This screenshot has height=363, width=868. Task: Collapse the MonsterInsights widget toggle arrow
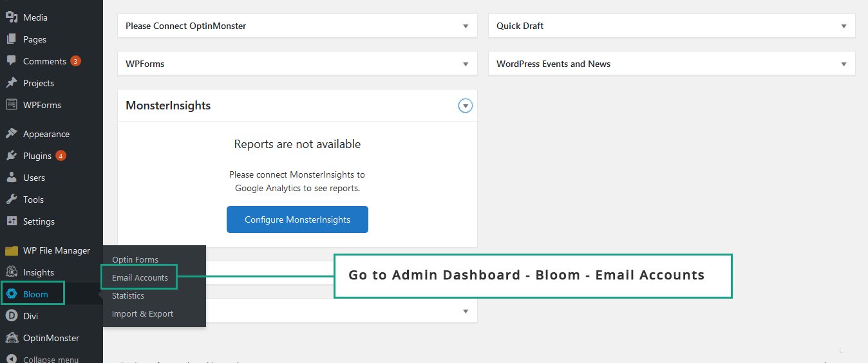(x=466, y=106)
